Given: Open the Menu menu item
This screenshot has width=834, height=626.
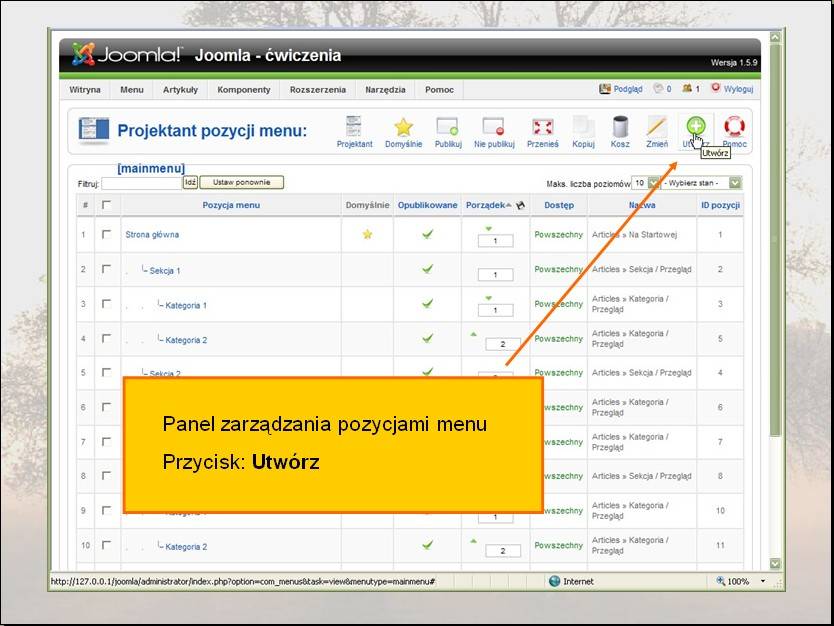Looking at the screenshot, I should point(131,89).
